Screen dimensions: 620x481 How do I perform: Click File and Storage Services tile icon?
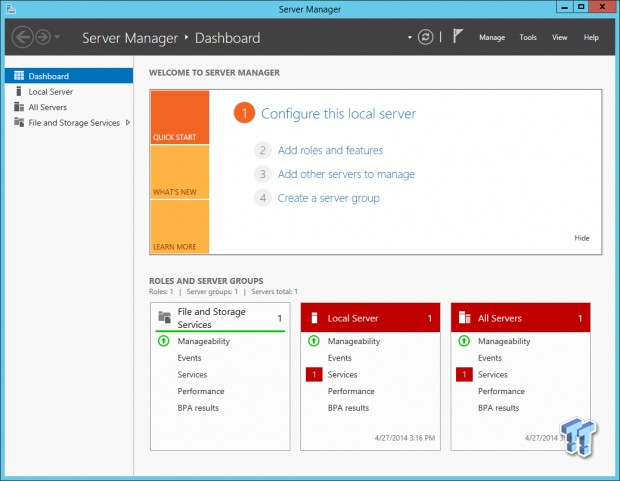click(164, 317)
